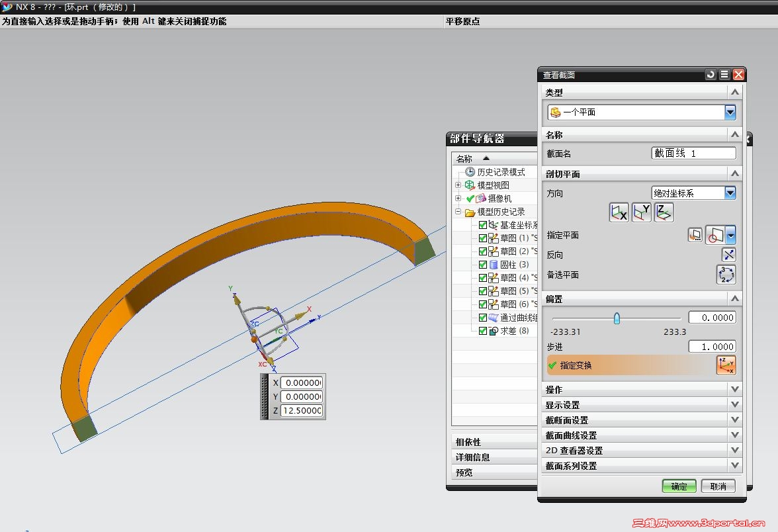Collapse the 偏置 section
This screenshot has height=532, width=778.
[x=735, y=299]
